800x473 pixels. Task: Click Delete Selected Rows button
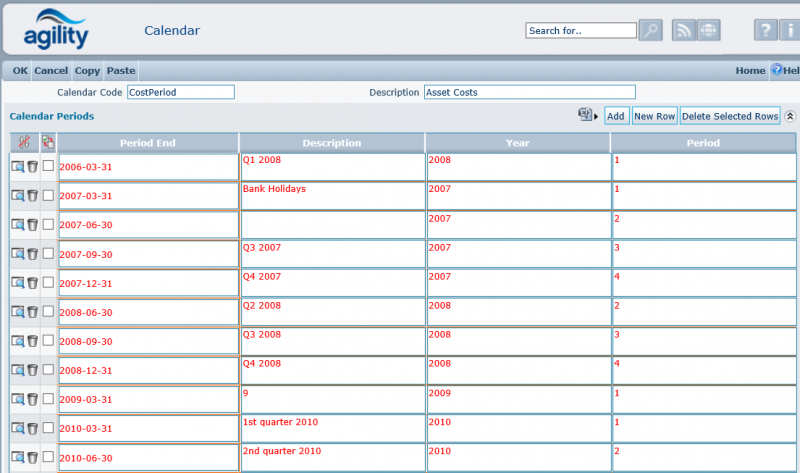(x=730, y=116)
